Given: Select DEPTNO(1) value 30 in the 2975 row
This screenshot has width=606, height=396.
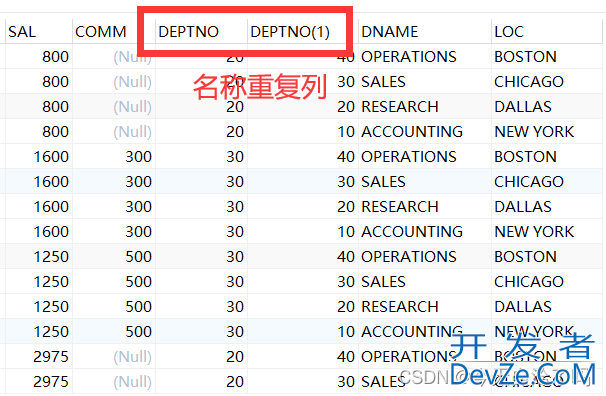Looking at the screenshot, I should [x=346, y=382].
